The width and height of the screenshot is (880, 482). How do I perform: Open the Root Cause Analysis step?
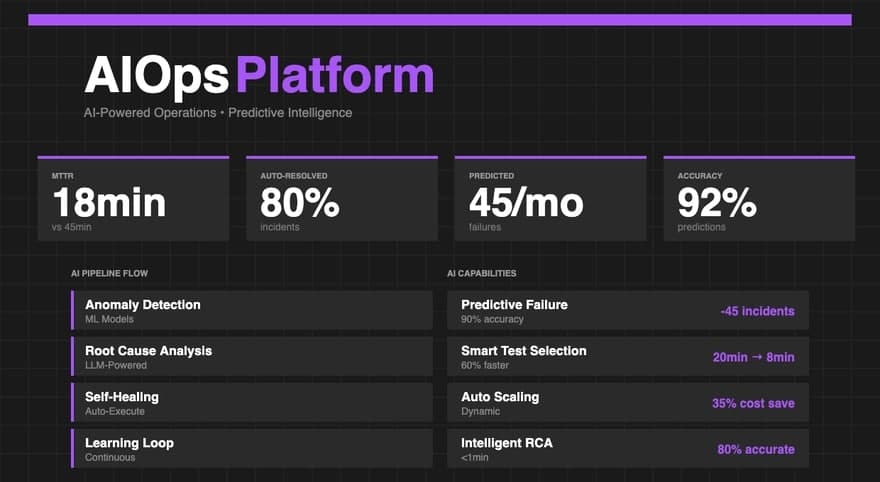252,356
